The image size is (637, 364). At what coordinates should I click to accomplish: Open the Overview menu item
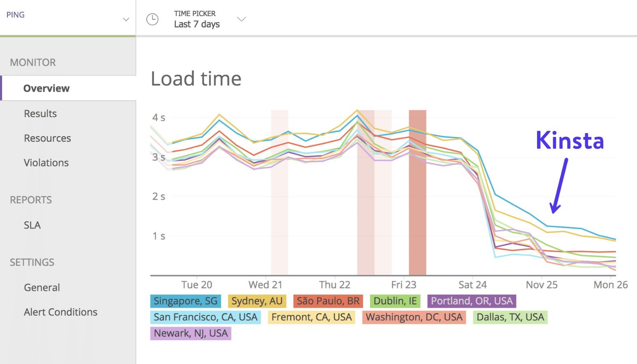(x=46, y=88)
